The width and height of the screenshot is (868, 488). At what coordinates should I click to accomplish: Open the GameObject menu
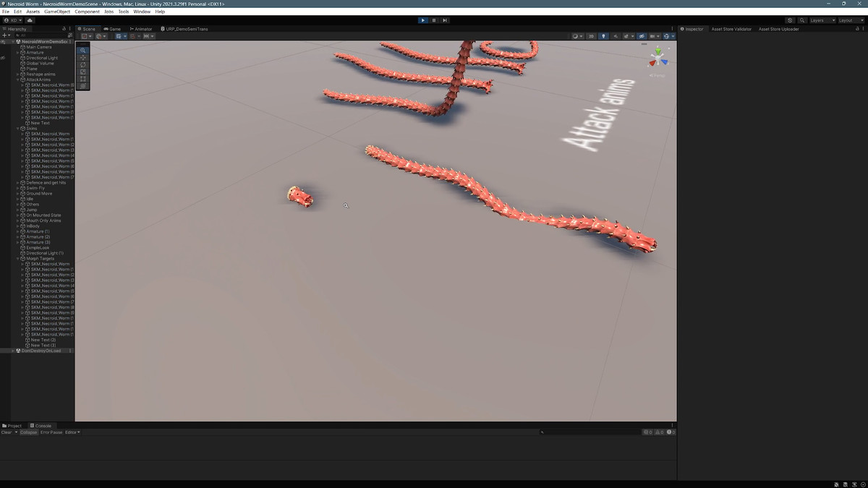[x=56, y=12]
